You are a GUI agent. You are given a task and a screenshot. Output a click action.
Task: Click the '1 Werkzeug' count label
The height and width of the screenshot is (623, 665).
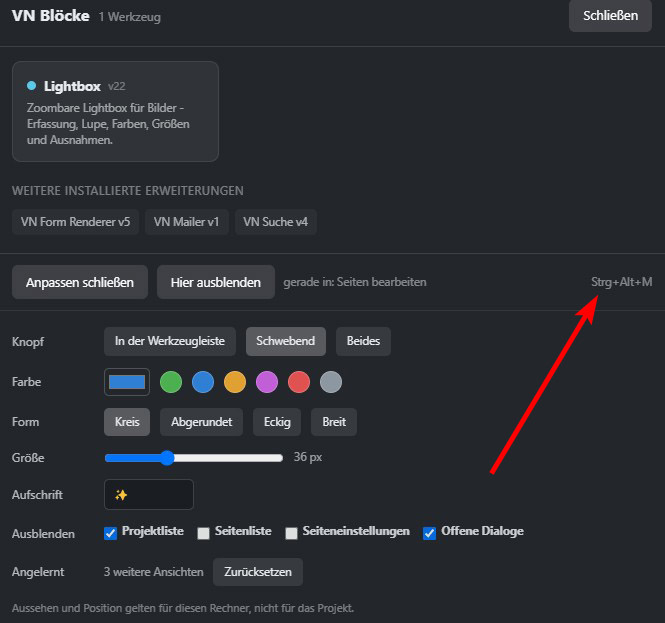point(130,17)
